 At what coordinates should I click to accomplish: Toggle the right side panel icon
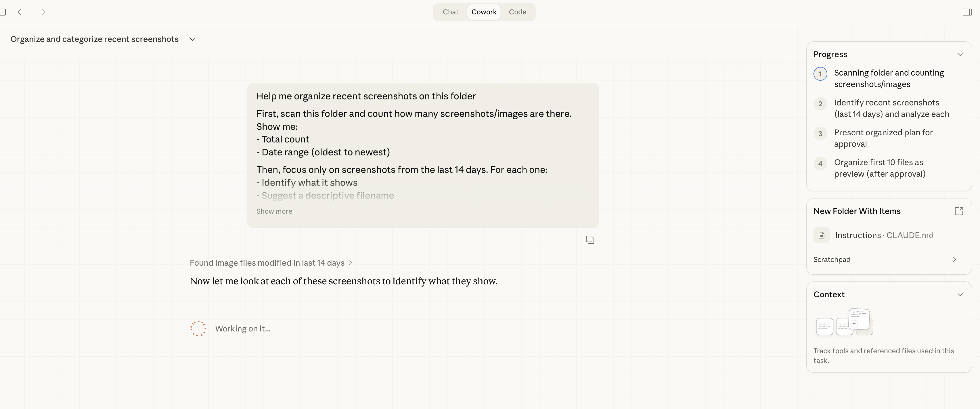click(967, 12)
